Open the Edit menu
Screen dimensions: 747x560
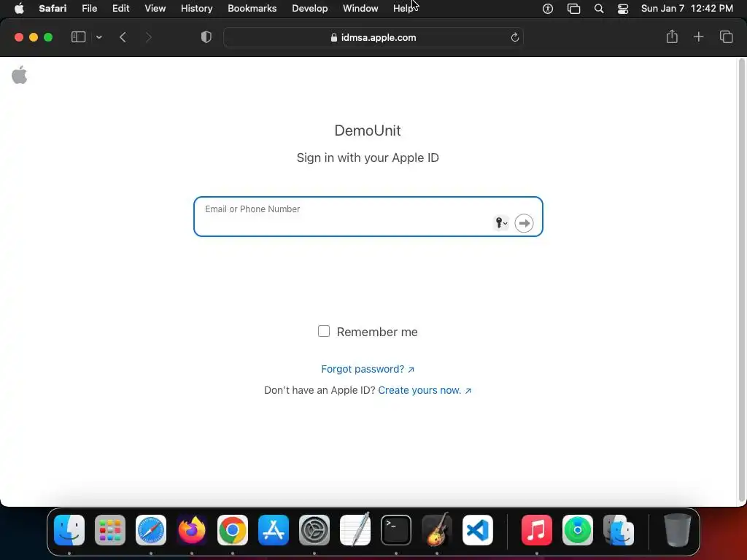[x=120, y=9]
